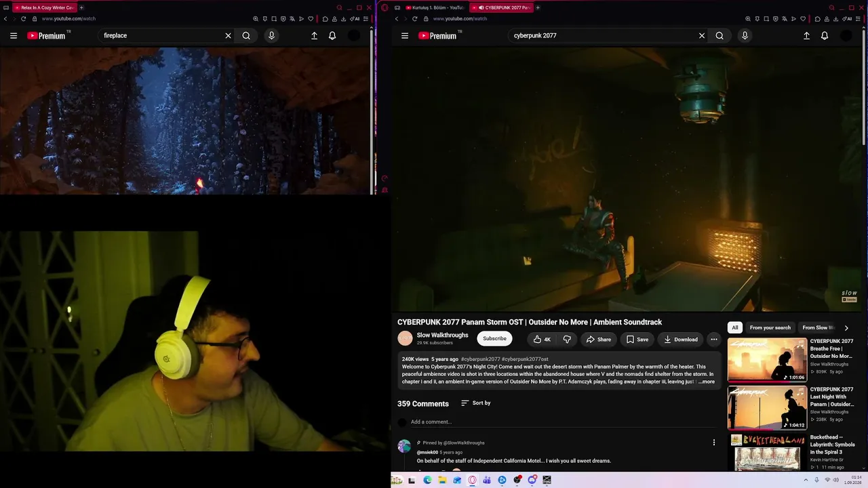Dislike the Cyberpunk Panam Storm video
This screenshot has width=868, height=488.
click(567, 340)
